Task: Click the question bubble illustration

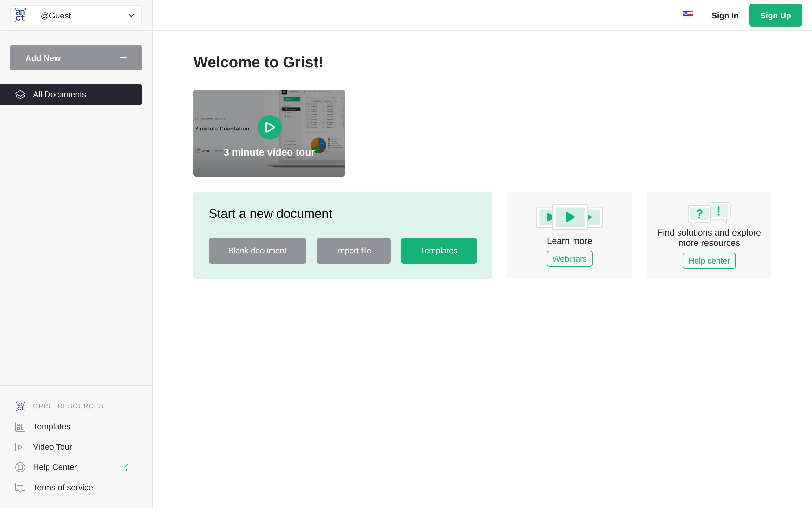Action: (709, 214)
